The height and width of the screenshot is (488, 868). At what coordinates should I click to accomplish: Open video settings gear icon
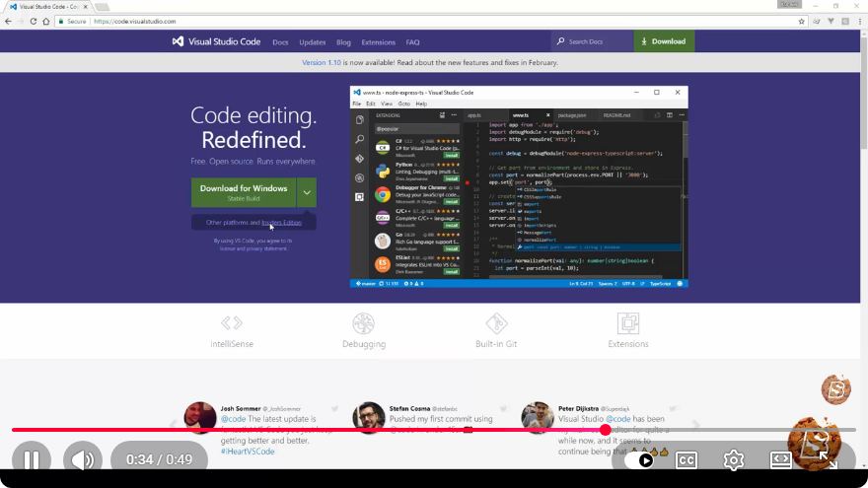(x=734, y=459)
